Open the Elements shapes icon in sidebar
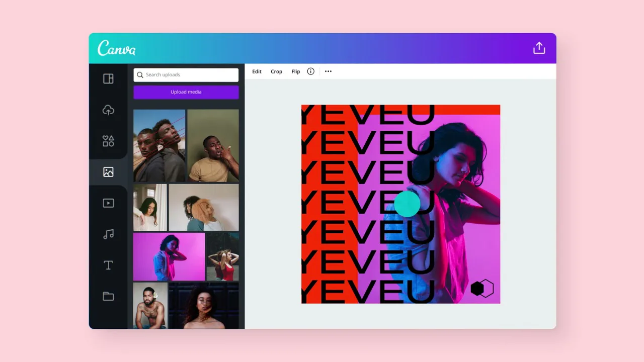 (x=108, y=141)
